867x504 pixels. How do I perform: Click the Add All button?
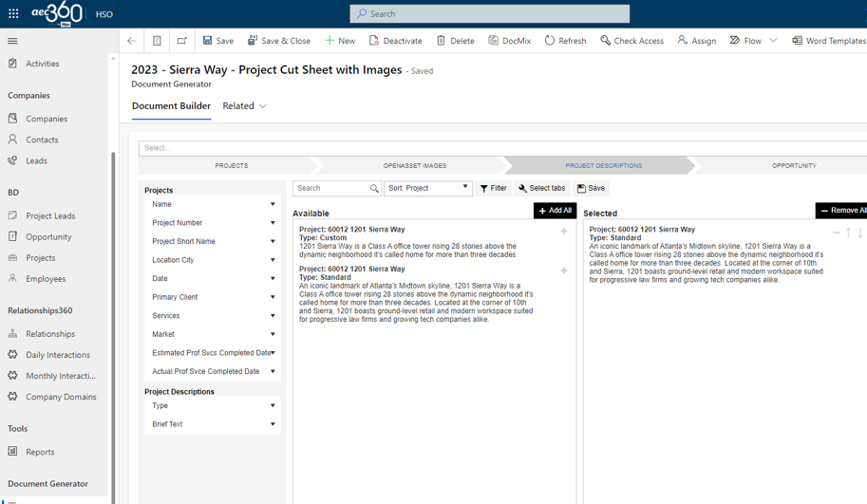point(556,211)
